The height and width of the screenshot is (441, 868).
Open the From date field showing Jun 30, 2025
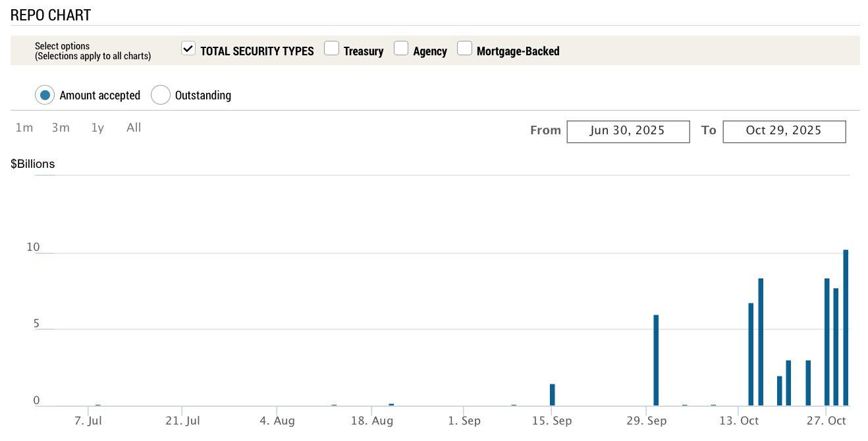628,131
